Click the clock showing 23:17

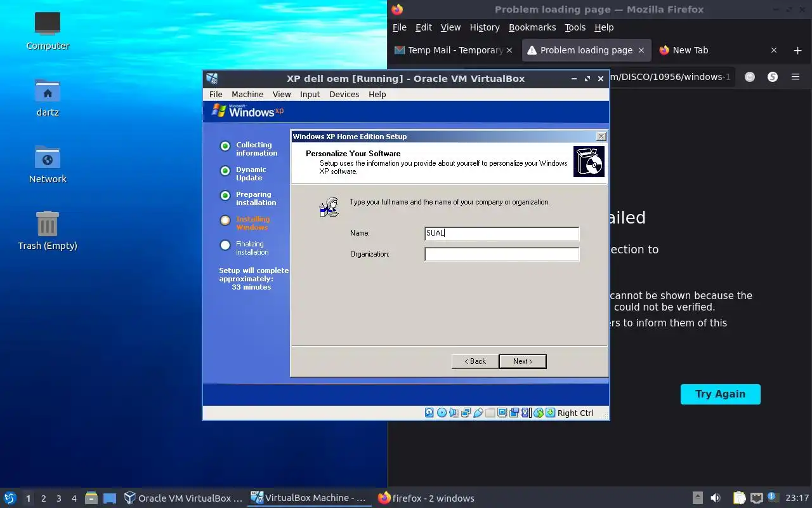coord(797,498)
